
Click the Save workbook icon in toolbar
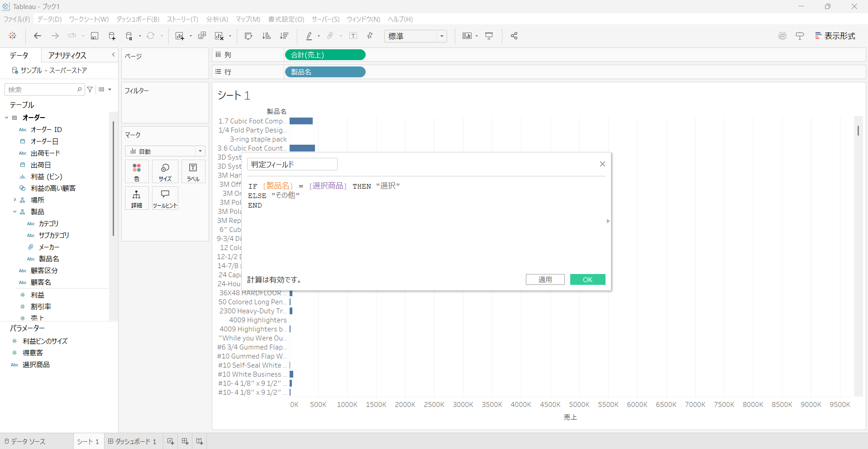coord(95,36)
